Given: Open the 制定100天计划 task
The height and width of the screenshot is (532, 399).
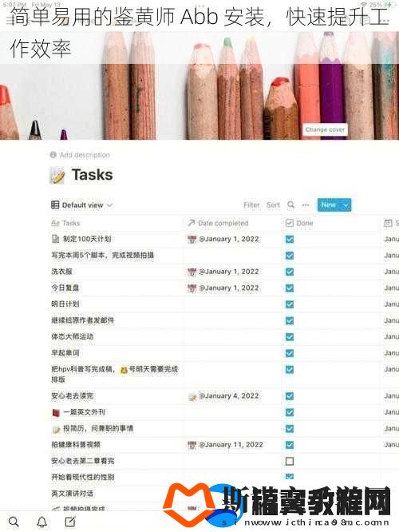Looking at the screenshot, I should point(87,239).
